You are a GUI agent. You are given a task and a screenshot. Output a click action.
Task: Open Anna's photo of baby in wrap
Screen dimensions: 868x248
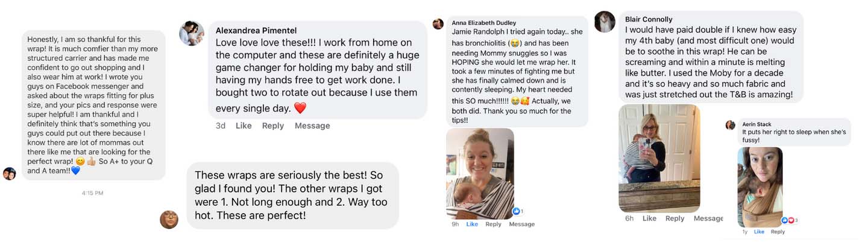coord(480,173)
